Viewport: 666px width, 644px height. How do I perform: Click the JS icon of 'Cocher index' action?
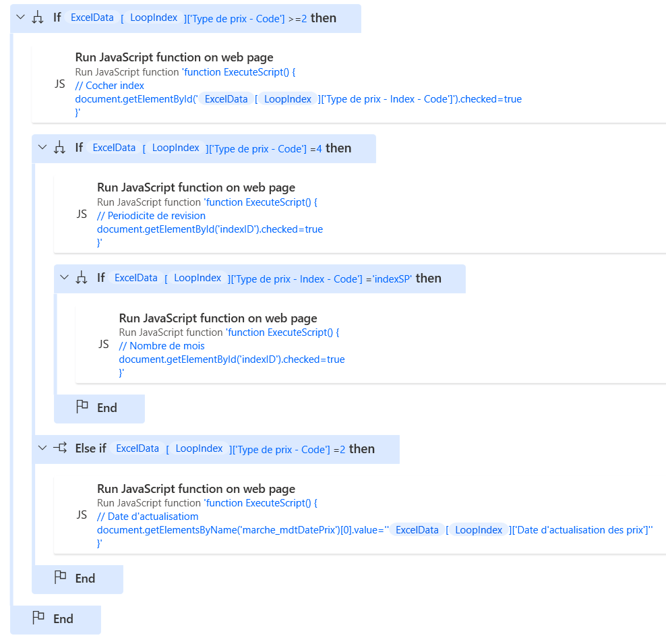(60, 84)
